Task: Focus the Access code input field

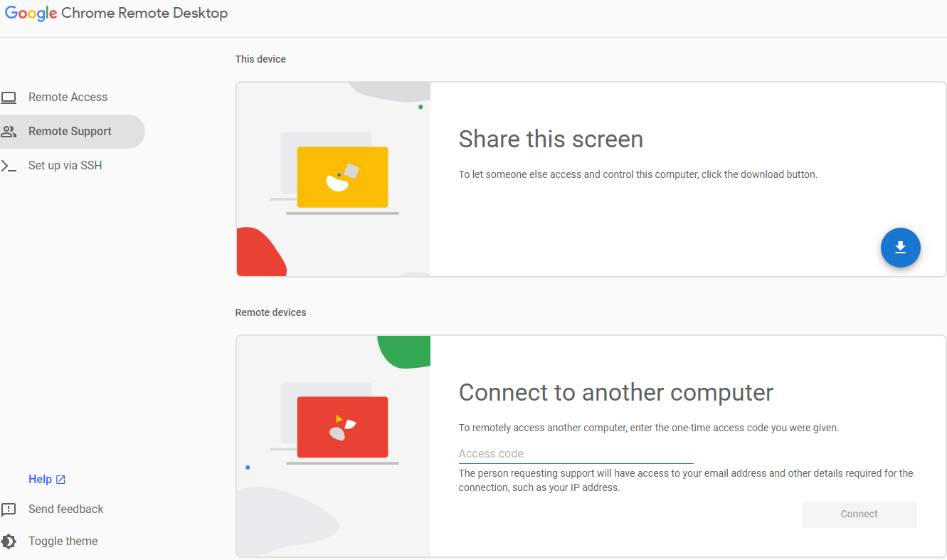Action: coord(576,453)
